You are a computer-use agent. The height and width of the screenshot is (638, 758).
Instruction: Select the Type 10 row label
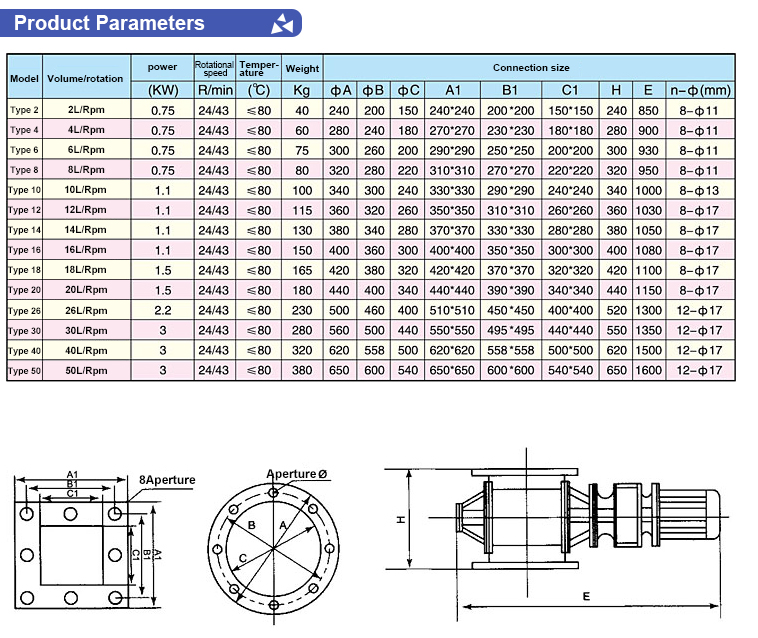click(24, 190)
